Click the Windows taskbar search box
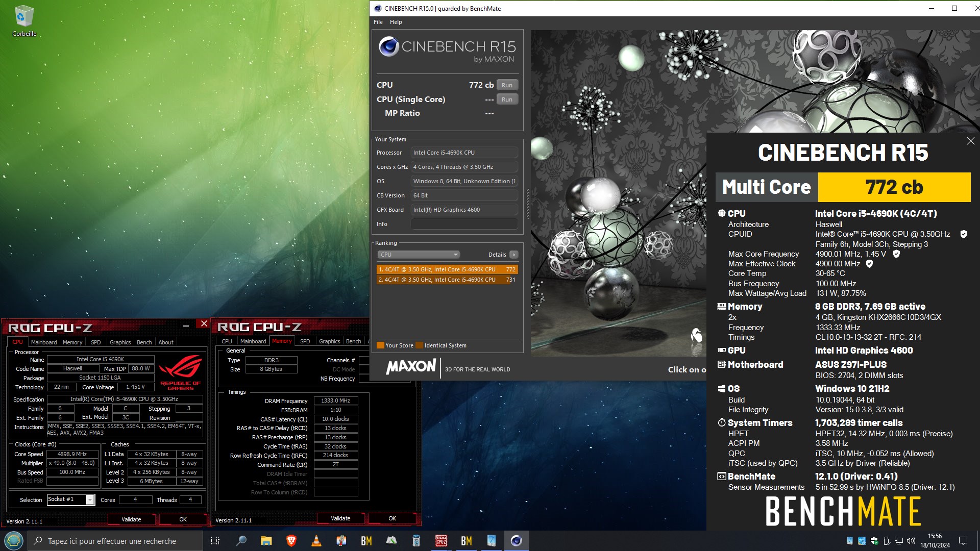Image resolution: width=980 pixels, height=551 pixels. 115,541
